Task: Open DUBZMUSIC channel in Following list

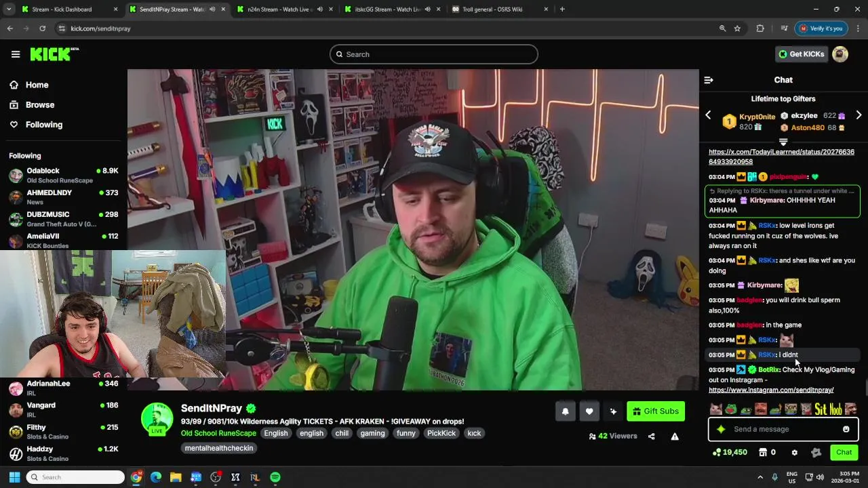Action: 63,219
